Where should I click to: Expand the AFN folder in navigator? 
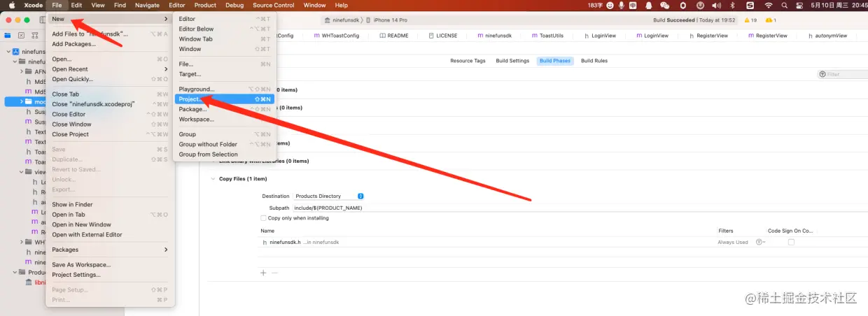[x=22, y=71]
